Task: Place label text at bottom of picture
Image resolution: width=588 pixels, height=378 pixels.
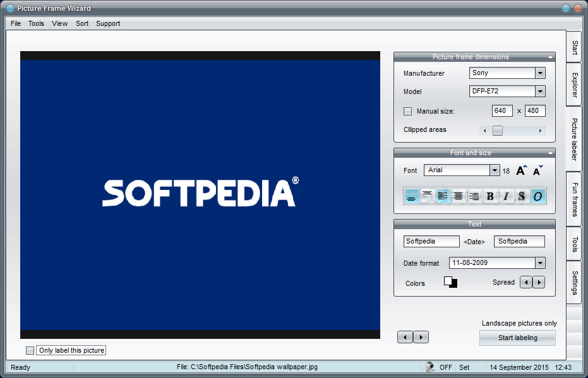Action: pos(411,196)
